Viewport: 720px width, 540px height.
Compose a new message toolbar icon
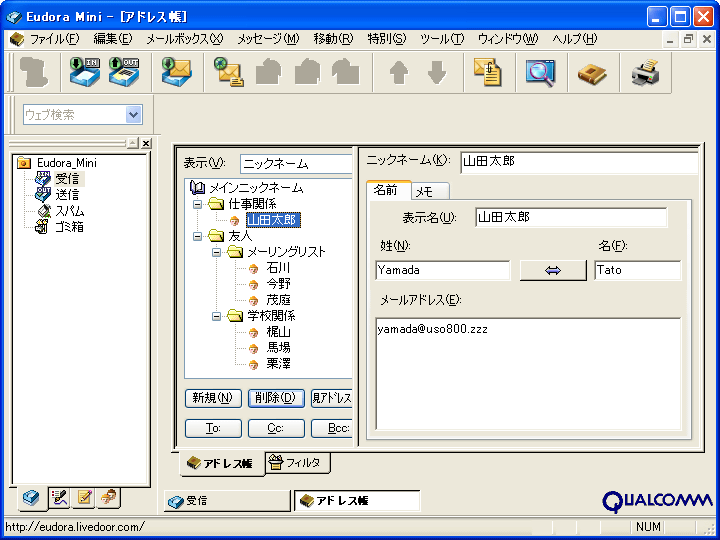coord(229,72)
